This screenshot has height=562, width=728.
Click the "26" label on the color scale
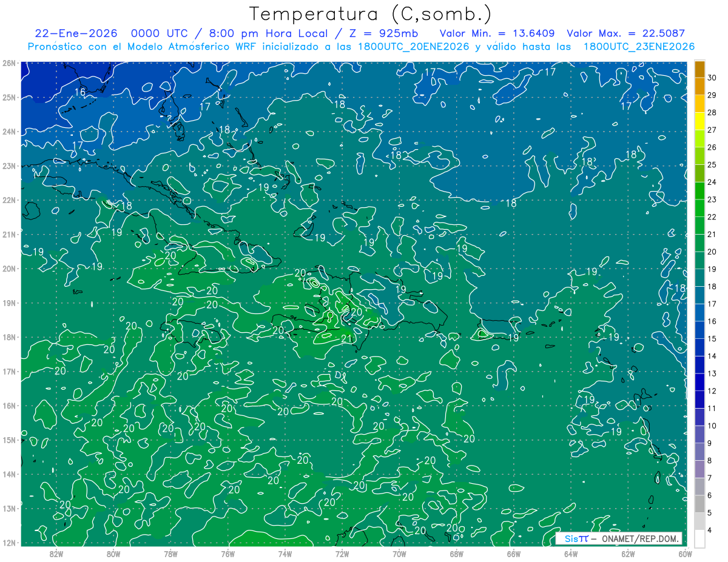coord(712,147)
